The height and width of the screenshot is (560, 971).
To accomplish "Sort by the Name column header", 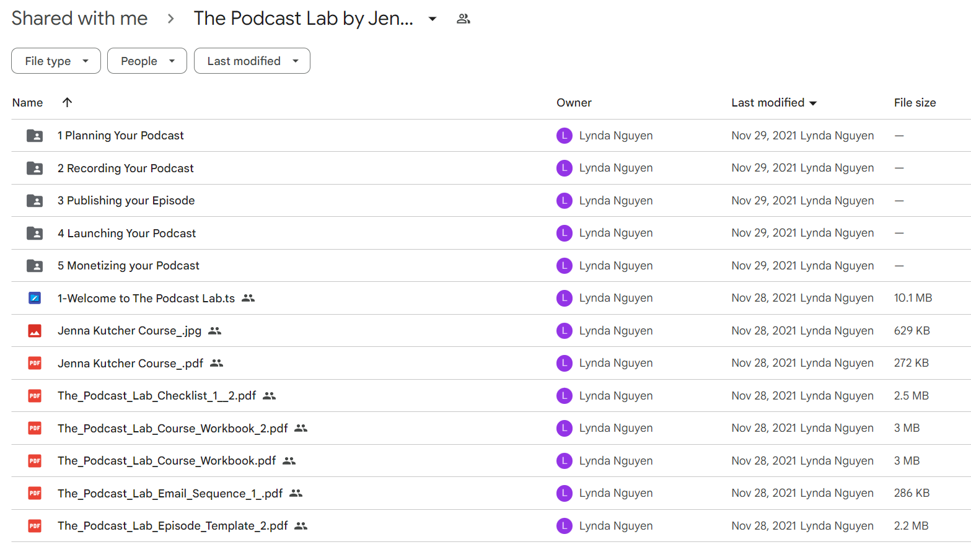I will coord(28,103).
